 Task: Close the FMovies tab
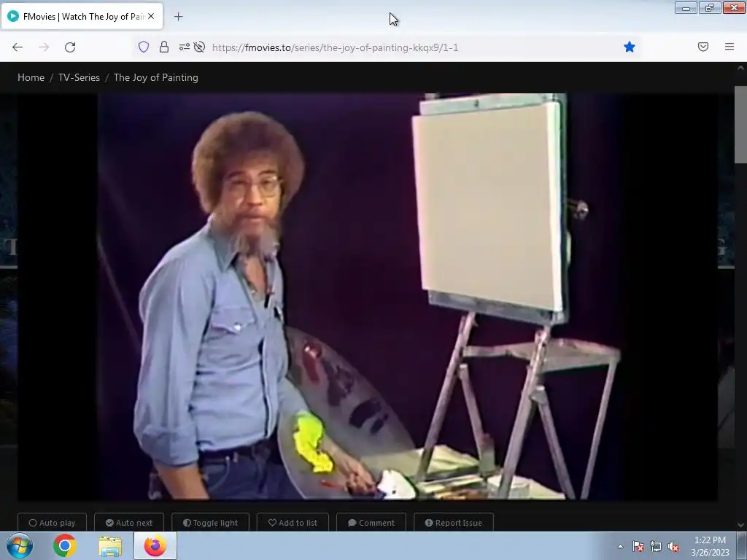tap(151, 16)
